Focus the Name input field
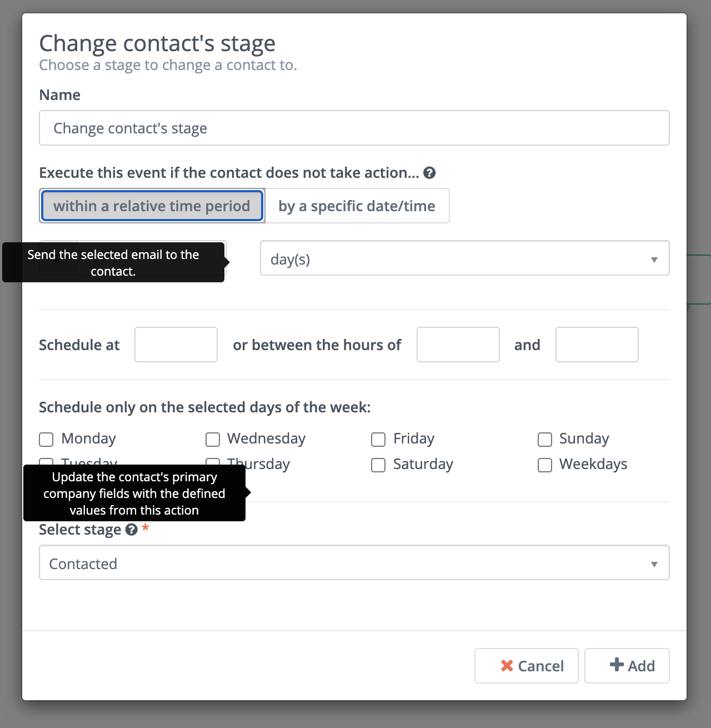The height and width of the screenshot is (728, 711). [354, 128]
